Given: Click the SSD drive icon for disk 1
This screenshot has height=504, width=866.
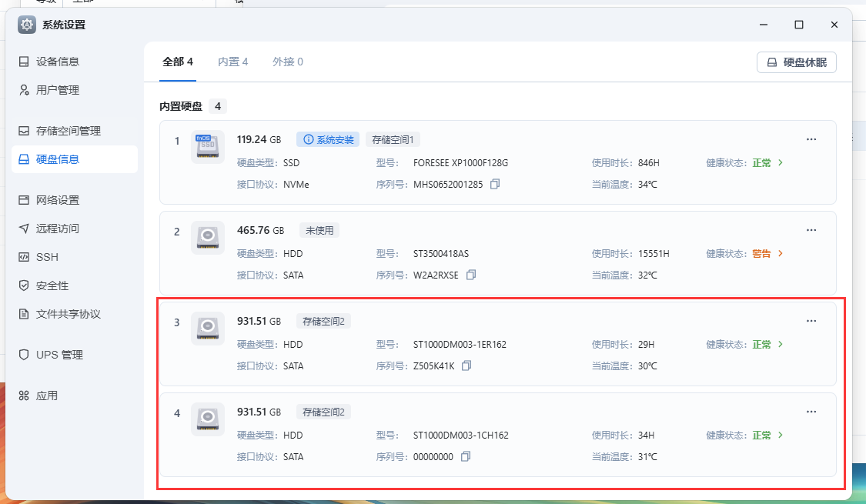Looking at the screenshot, I should [x=208, y=147].
